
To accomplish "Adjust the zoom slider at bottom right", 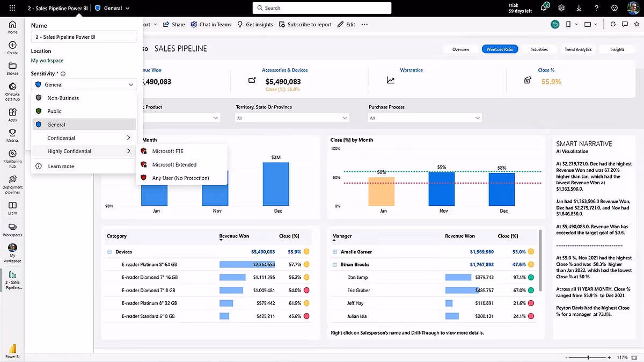I will (x=588, y=356).
